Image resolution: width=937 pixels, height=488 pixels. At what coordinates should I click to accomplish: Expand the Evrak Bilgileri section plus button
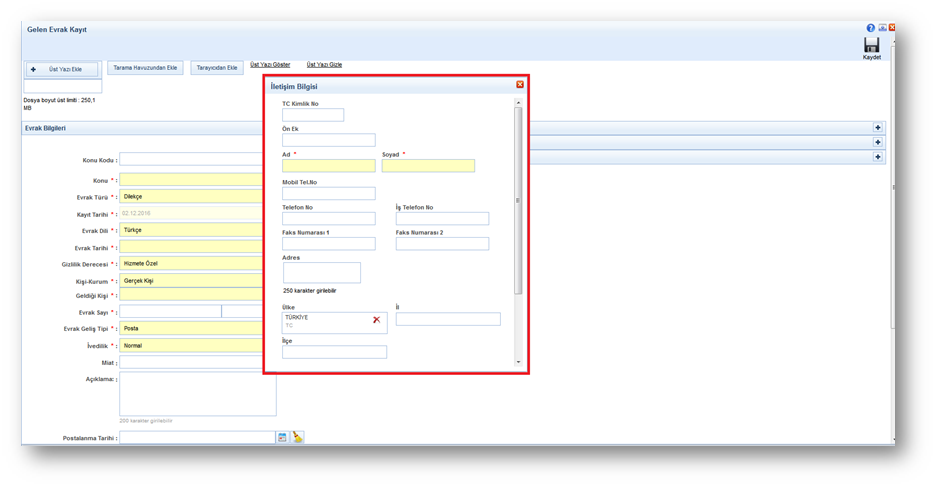877,128
